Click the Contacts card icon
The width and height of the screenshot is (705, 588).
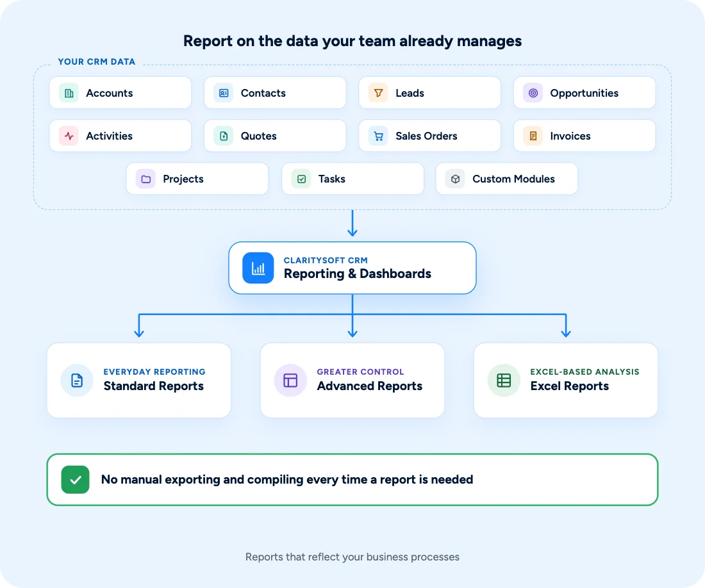click(x=224, y=93)
